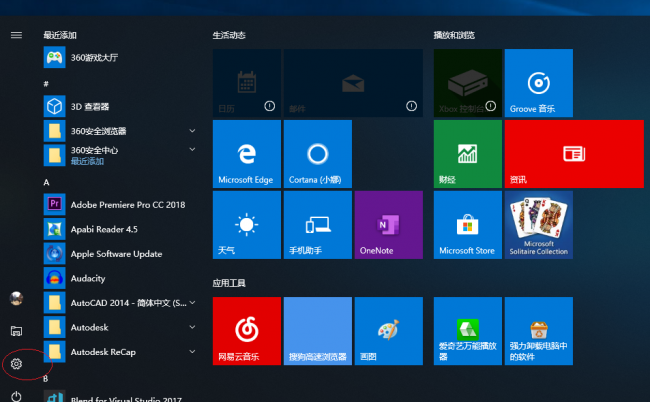The height and width of the screenshot is (402, 650).
Task: Open Audacity from the app list
Action: point(119,278)
